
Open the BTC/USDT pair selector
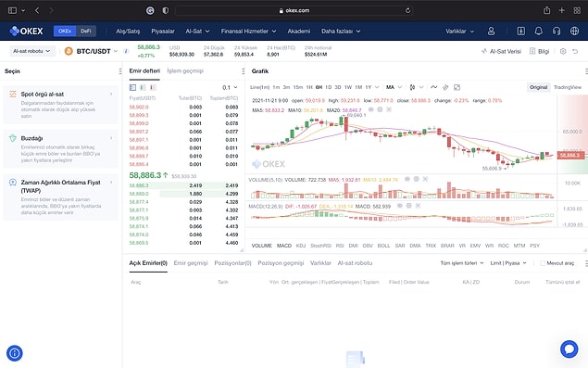point(96,51)
